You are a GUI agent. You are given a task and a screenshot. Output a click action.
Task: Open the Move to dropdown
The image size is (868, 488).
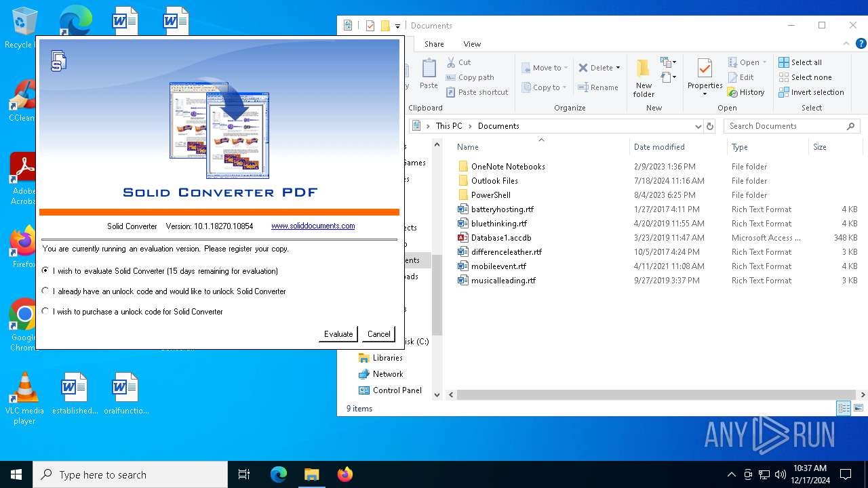click(545, 68)
